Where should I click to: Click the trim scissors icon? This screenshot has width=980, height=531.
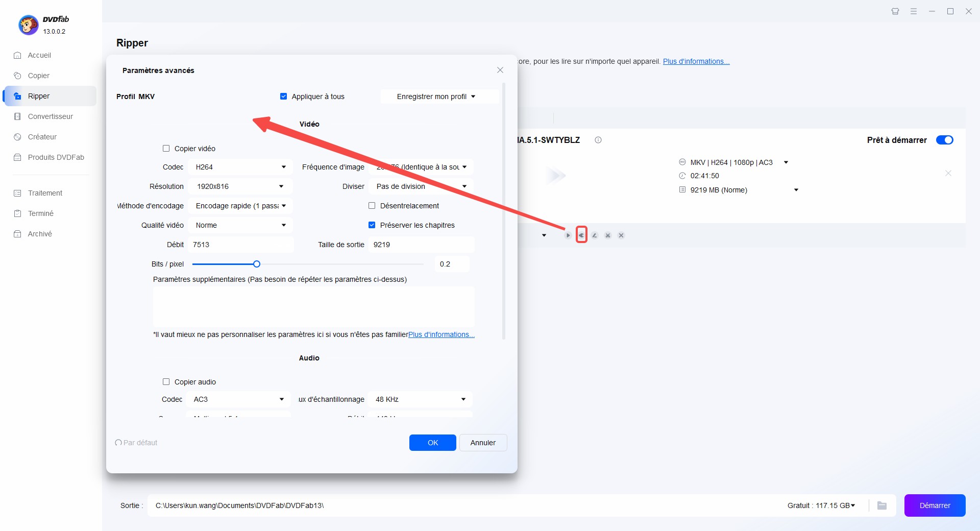pos(608,235)
